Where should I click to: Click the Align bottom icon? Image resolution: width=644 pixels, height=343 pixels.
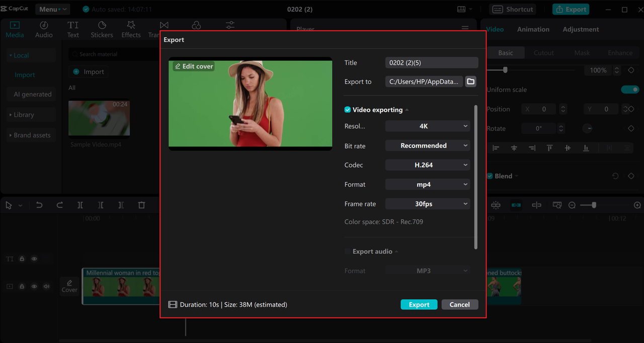click(586, 148)
